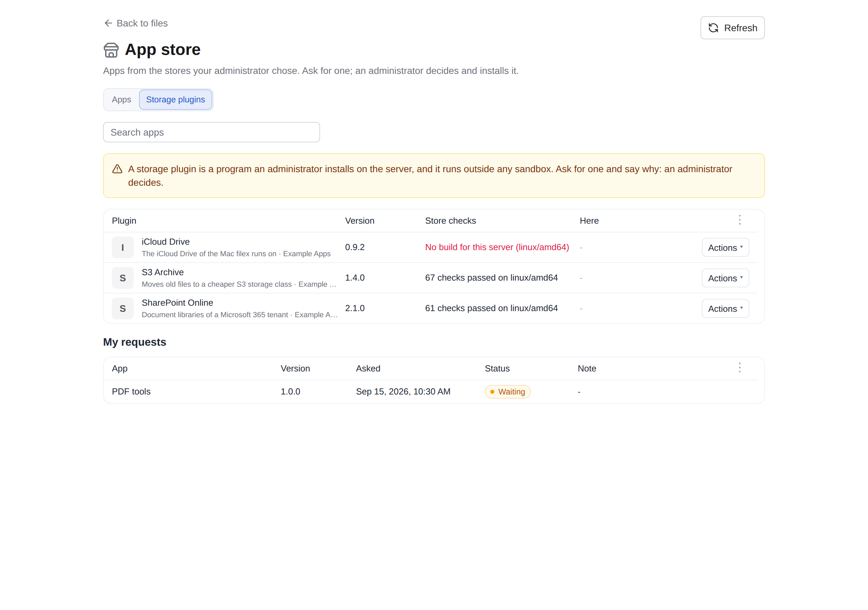The height and width of the screenshot is (610, 868).
Task: Click the Waiting status badge
Action: click(507, 391)
